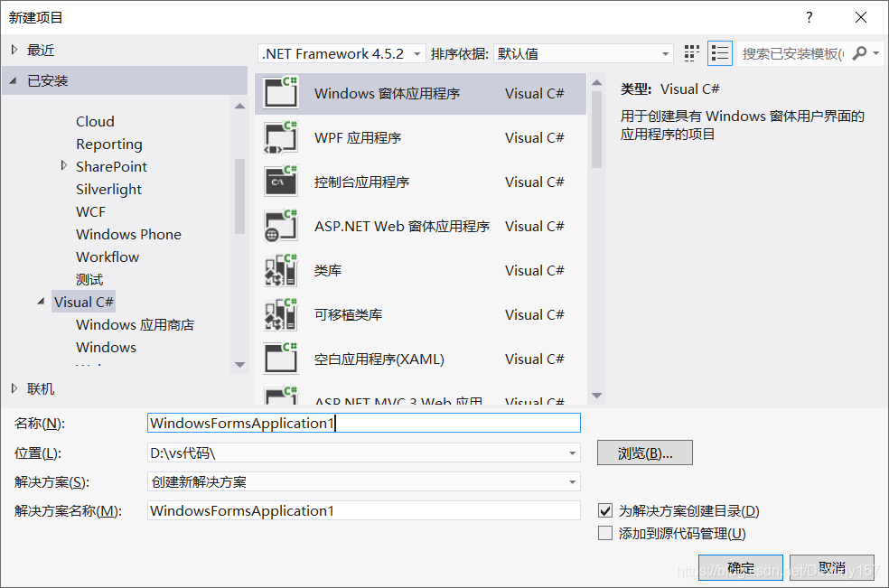Select Workflow category
This screenshot has width=889, height=588.
108,257
